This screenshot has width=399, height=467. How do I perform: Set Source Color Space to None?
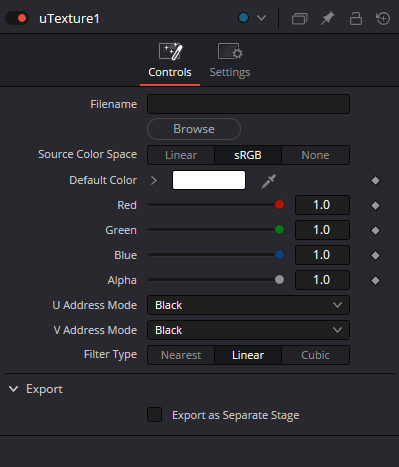click(x=315, y=155)
